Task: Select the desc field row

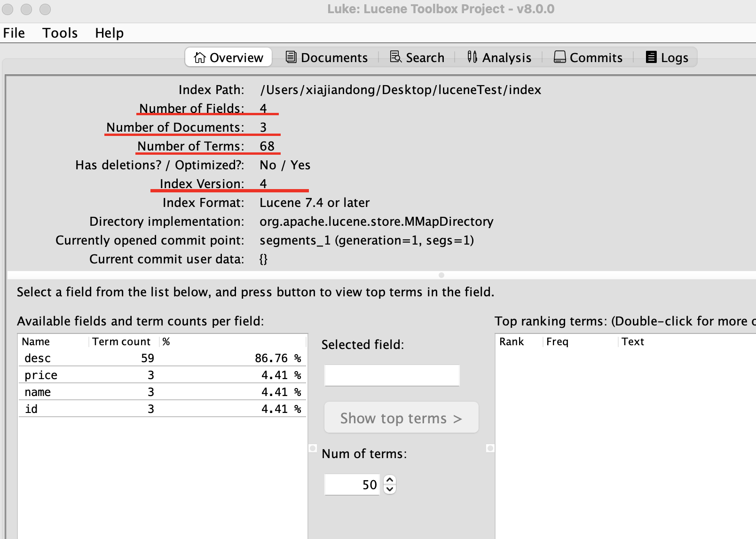Action: [x=162, y=358]
